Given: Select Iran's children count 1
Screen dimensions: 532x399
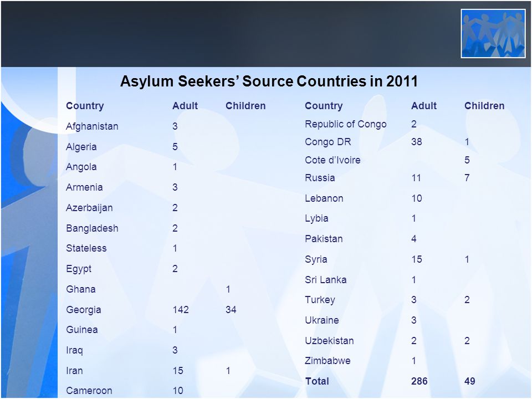Looking at the screenshot, I should (228, 371).
